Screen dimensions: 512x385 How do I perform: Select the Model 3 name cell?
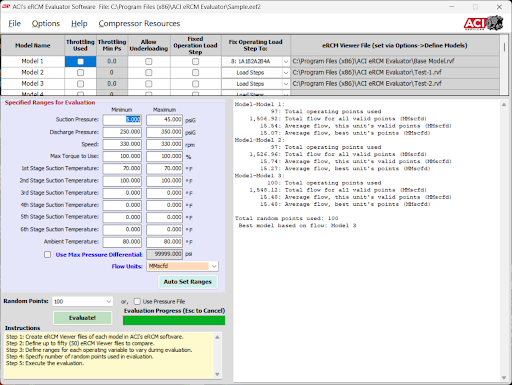click(x=33, y=84)
